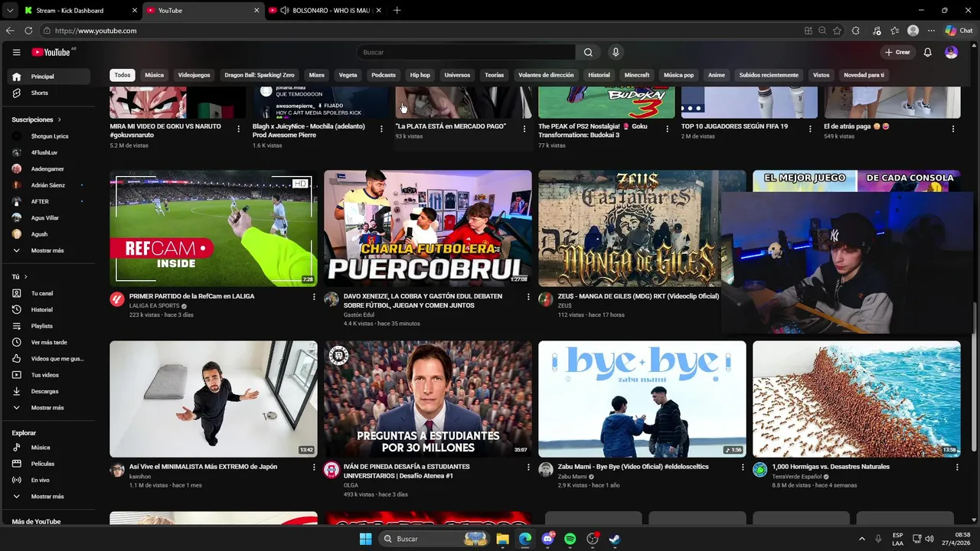The height and width of the screenshot is (551, 980).
Task: Select the Todos filter chip
Action: [122, 75]
